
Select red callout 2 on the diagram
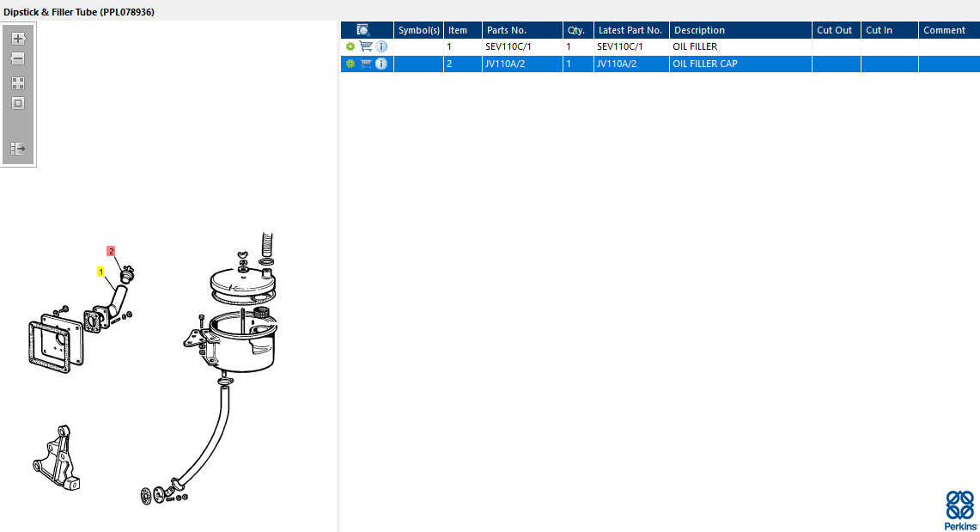pyautogui.click(x=112, y=251)
